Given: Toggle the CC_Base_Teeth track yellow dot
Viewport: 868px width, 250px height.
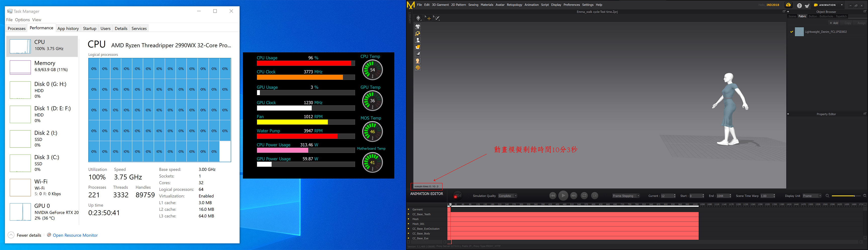Looking at the screenshot, I should click(x=409, y=214).
